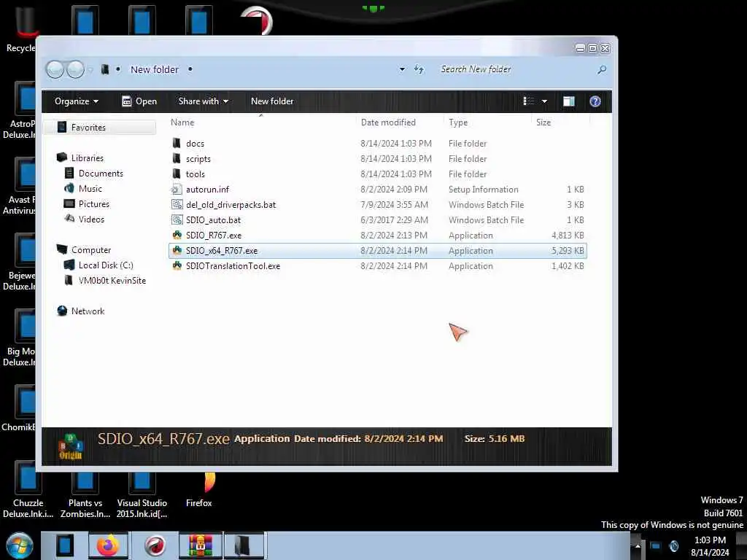747x560 pixels.
Task: Open WinRAR from the taskbar
Action: coord(200,545)
